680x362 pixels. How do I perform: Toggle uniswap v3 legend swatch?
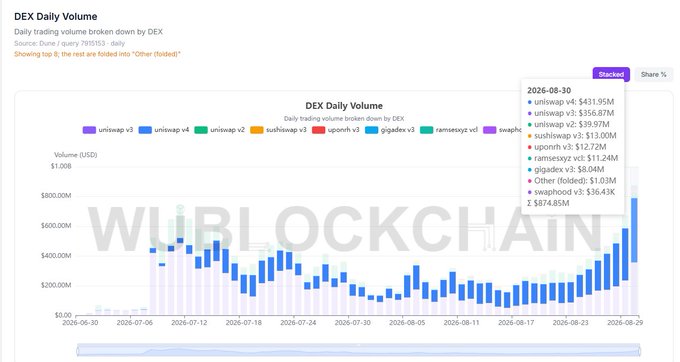click(x=89, y=130)
